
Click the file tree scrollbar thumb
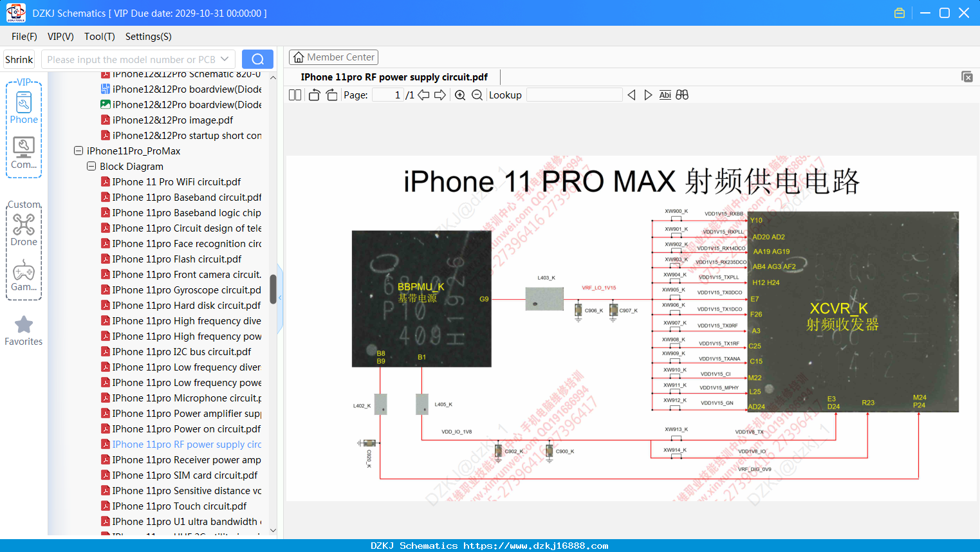pos(273,289)
